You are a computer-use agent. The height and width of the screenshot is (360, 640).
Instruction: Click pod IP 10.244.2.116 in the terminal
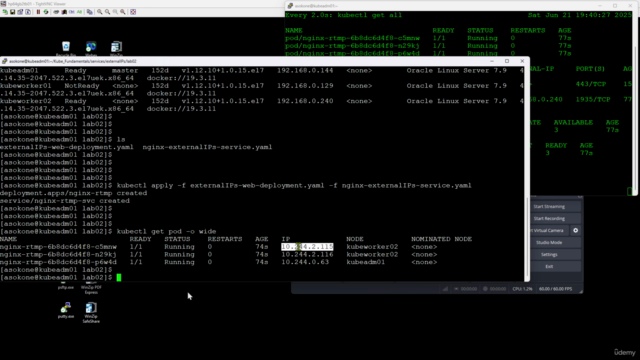[x=307, y=254]
